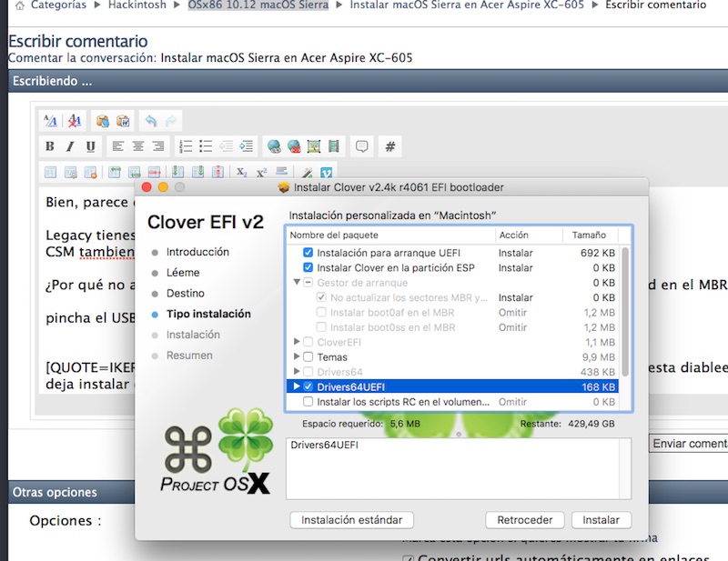The image size is (728, 561).
Task: Remove link with the globe unlink icon
Action: pos(294,146)
